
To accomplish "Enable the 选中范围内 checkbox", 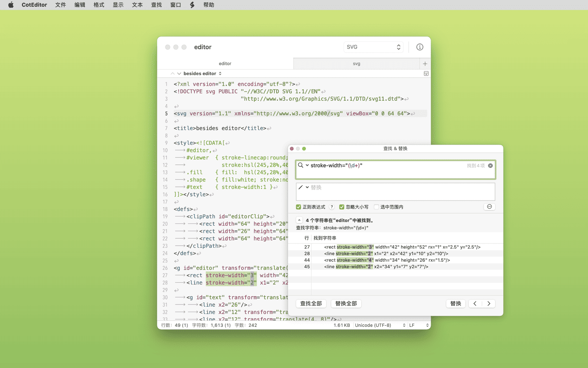I will [376, 207].
